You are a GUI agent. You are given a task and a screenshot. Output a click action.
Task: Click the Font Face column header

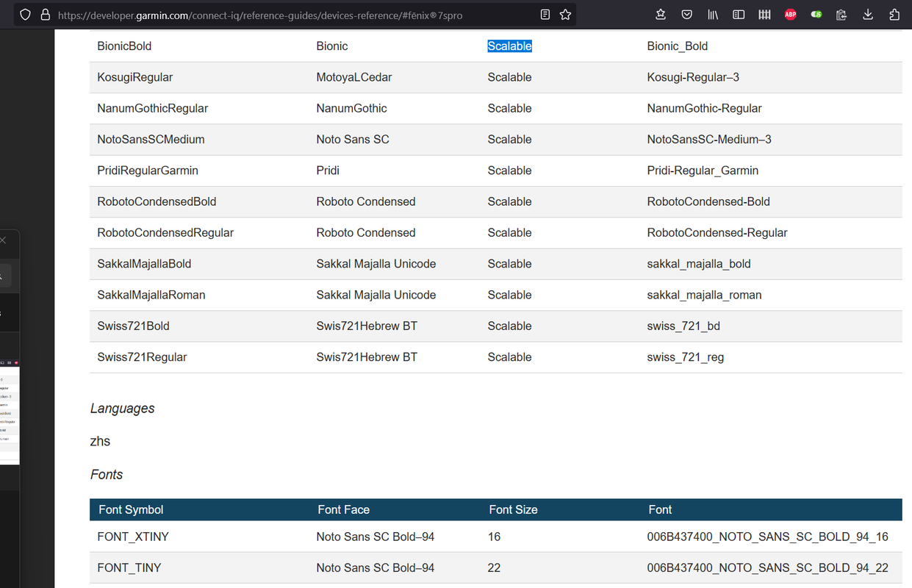pyautogui.click(x=344, y=509)
